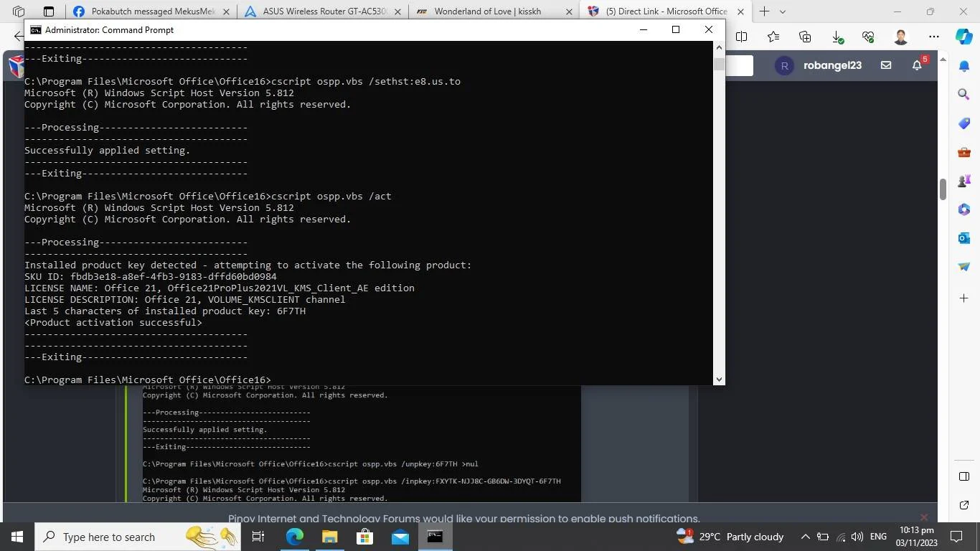Open Mail app from taskbar

(x=400, y=536)
